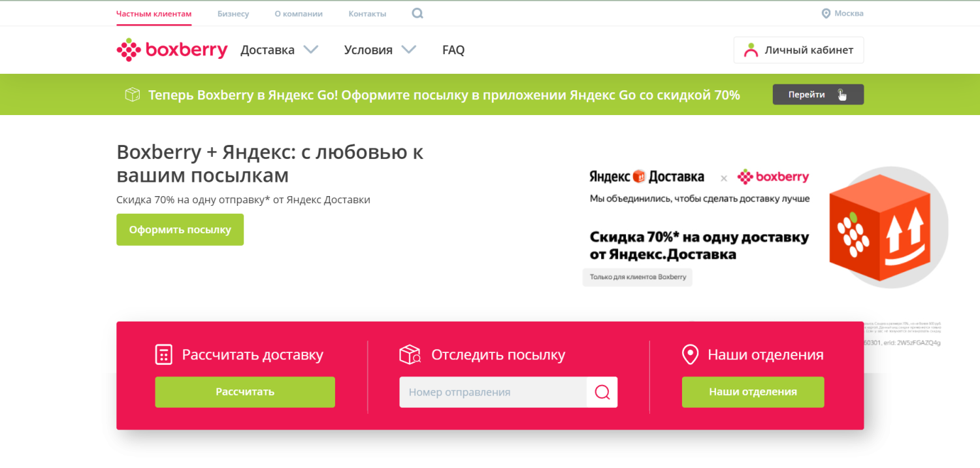The height and width of the screenshot is (468, 980).
Task: Open the Москва city selector
Action: (849, 14)
